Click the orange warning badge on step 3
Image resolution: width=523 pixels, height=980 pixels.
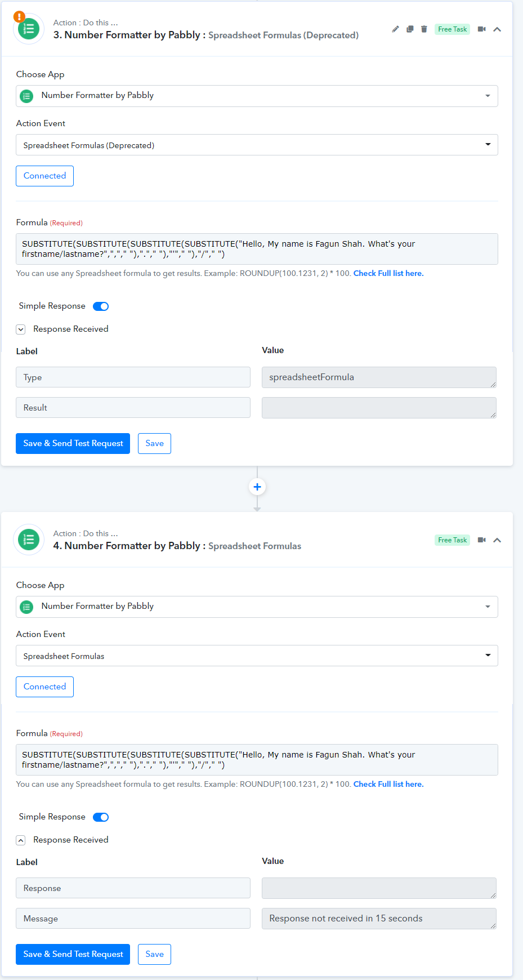pyautogui.click(x=19, y=17)
